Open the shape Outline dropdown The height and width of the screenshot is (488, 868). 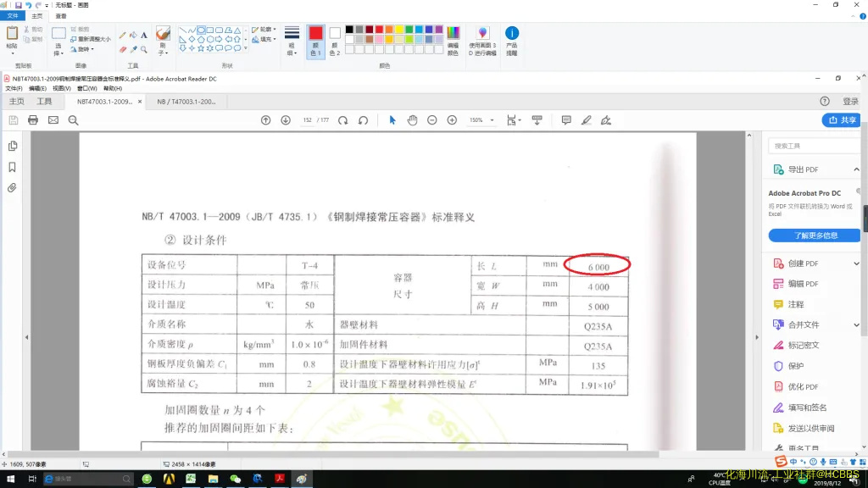(x=264, y=30)
